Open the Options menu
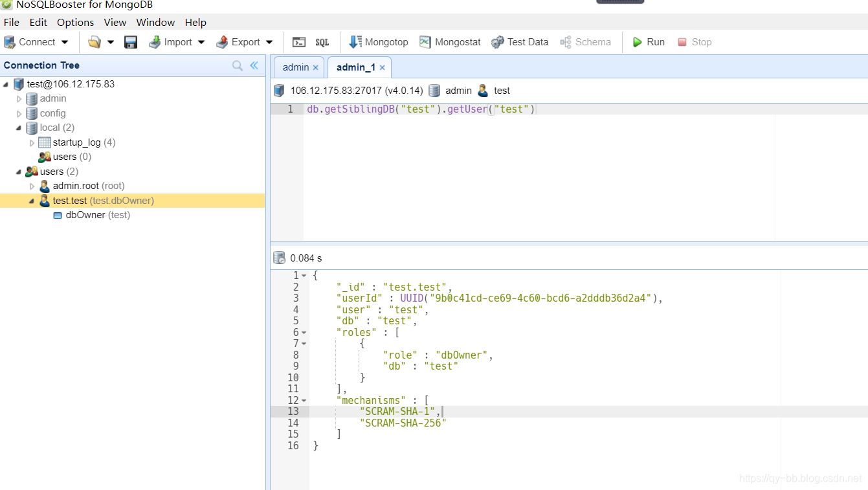868x490 pixels. [76, 22]
